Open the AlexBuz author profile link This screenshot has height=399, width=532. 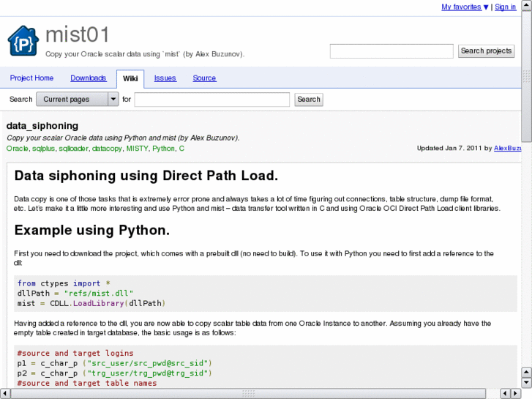tap(508, 149)
